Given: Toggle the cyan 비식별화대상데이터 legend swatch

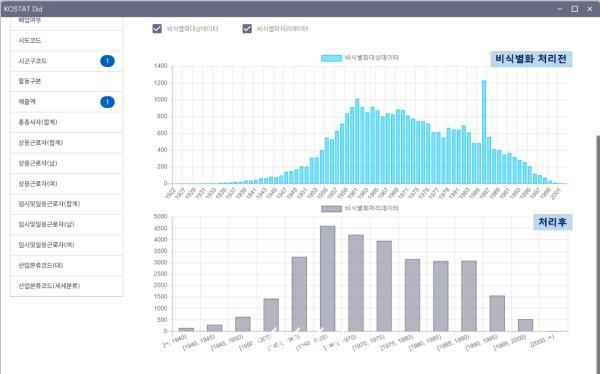Looking at the screenshot, I should (331, 58).
